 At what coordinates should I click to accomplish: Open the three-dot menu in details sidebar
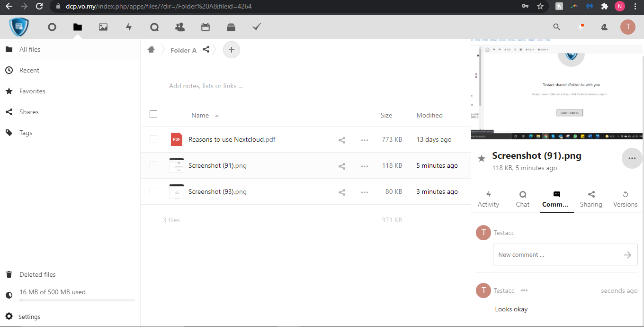[632, 158]
